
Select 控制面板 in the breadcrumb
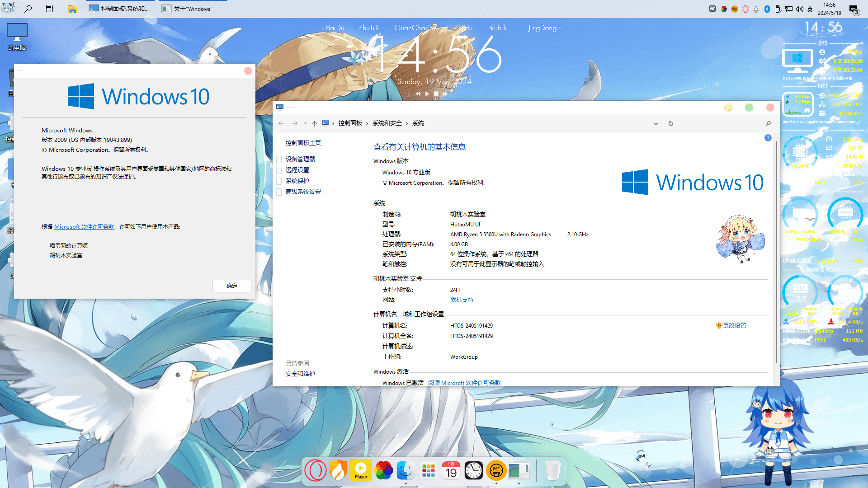pos(350,123)
